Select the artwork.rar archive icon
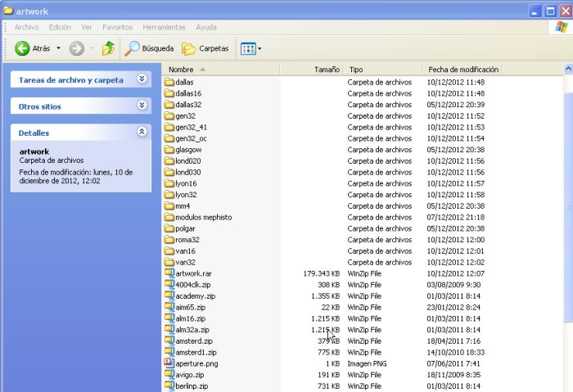 pos(169,273)
